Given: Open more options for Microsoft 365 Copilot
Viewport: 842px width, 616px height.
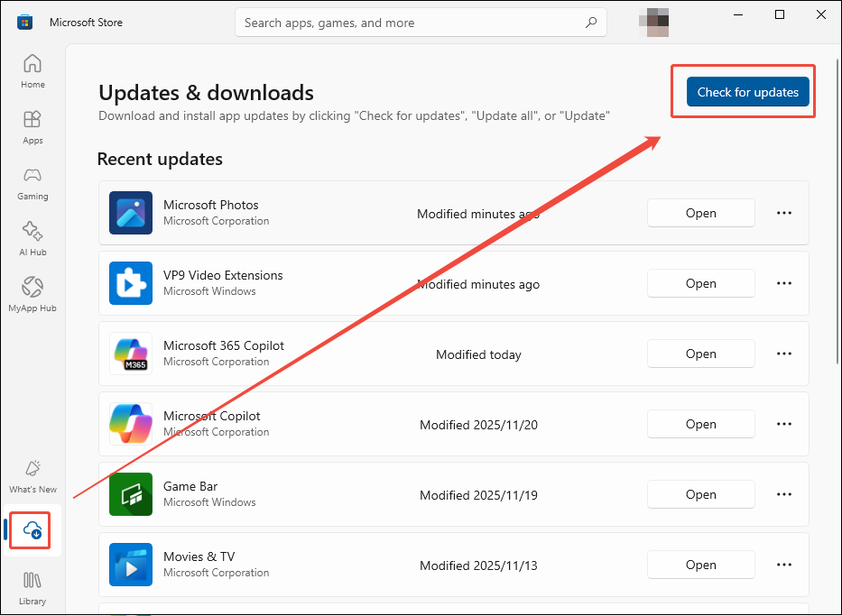Looking at the screenshot, I should point(783,354).
